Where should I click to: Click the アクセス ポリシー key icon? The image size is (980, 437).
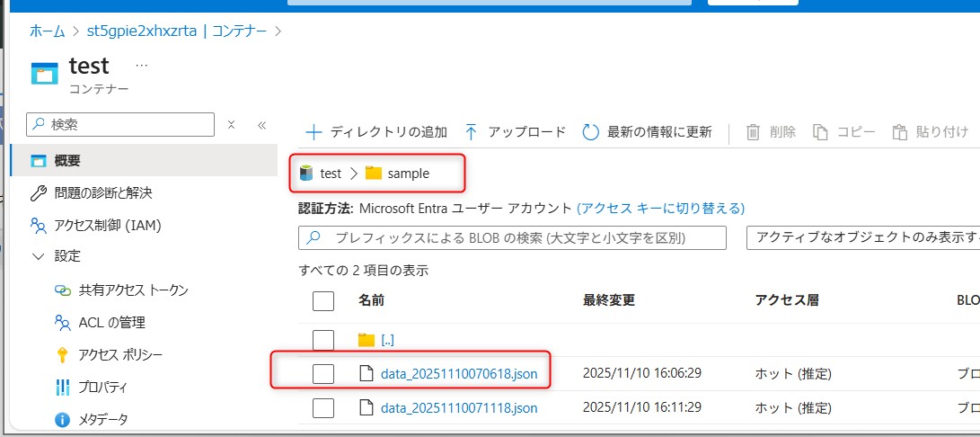tap(62, 355)
